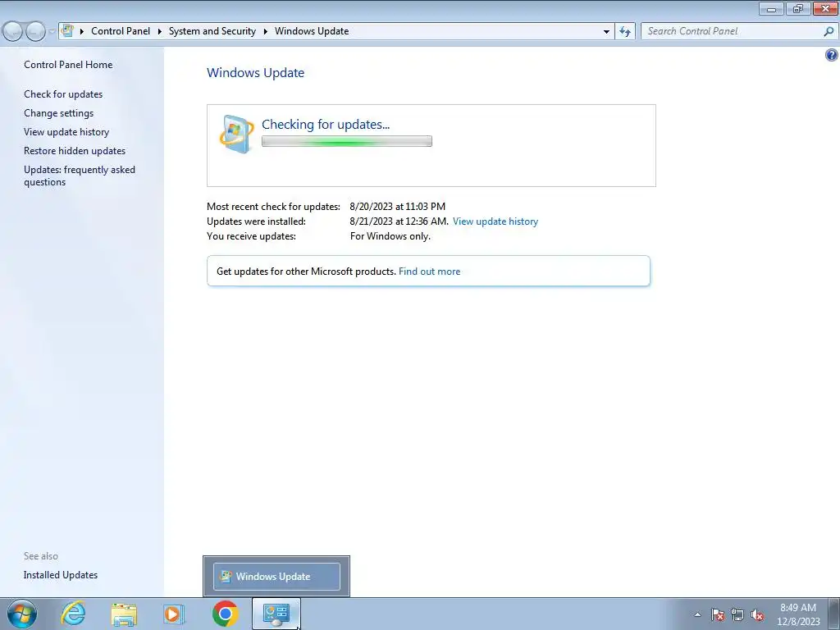Viewport: 840px width, 630px height.
Task: Expand the address bar history dropdown
Action: (606, 31)
